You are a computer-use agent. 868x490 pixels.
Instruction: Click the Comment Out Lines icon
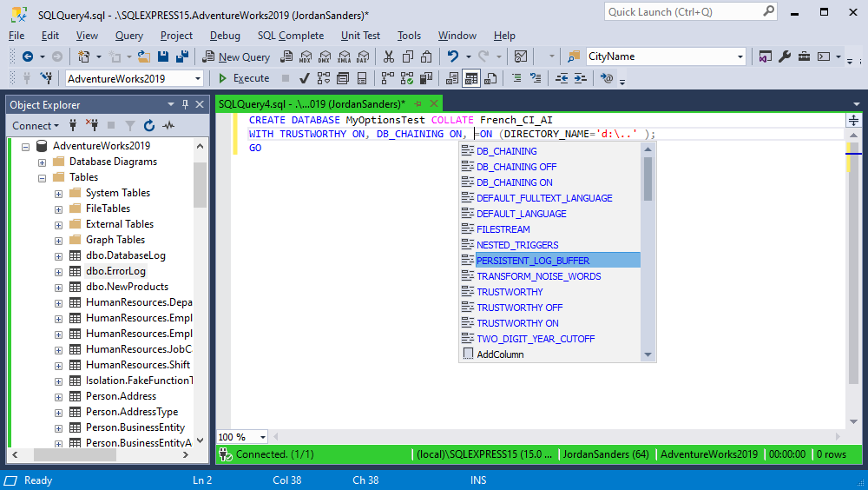516,78
